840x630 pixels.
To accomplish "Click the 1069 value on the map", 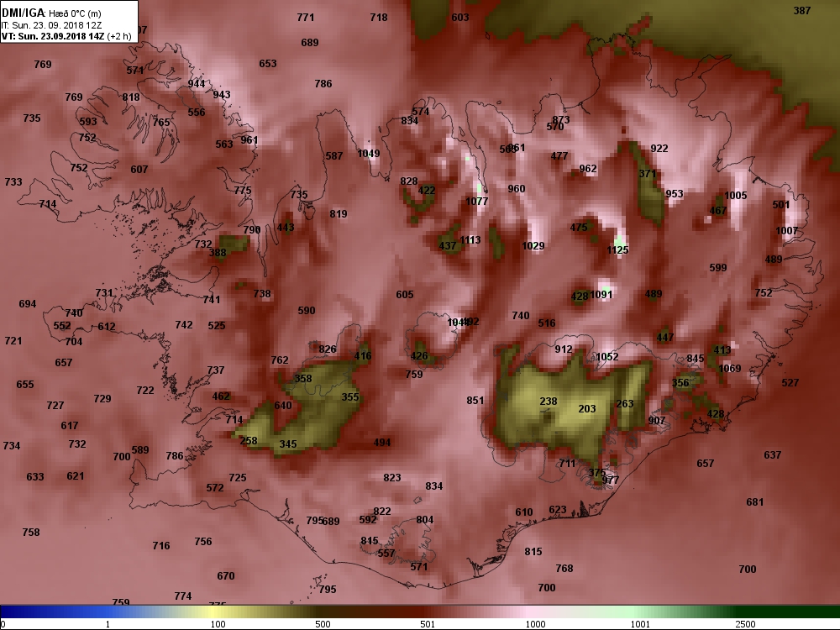I will [730, 368].
